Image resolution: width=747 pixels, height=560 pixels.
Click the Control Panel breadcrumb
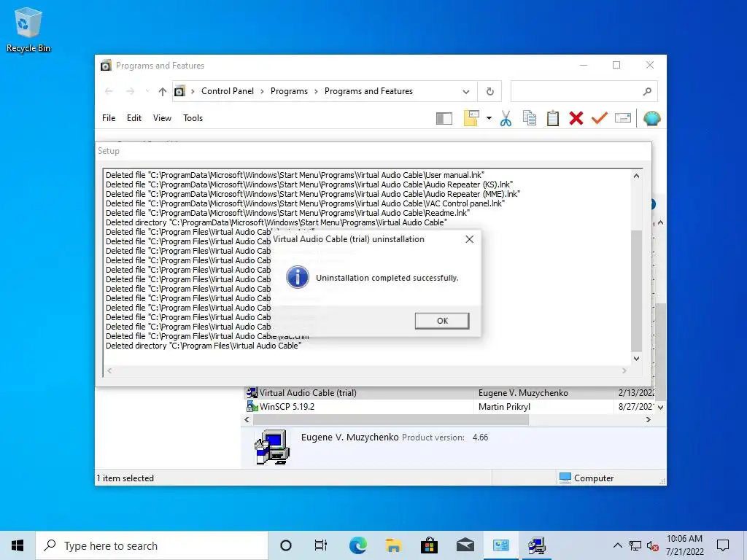(x=228, y=91)
